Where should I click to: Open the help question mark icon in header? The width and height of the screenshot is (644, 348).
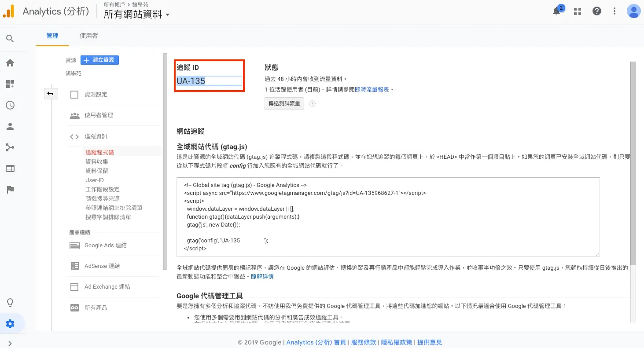tap(597, 11)
